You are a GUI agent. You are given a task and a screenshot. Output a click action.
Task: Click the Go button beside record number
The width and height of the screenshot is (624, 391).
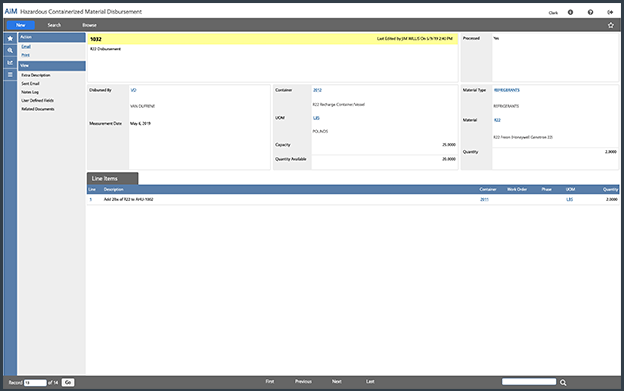68,382
